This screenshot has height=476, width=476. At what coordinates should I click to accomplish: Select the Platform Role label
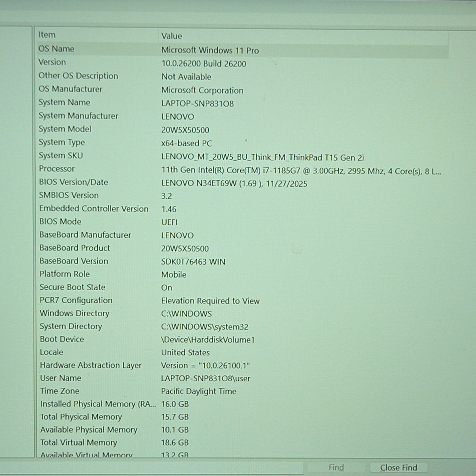pos(65,274)
